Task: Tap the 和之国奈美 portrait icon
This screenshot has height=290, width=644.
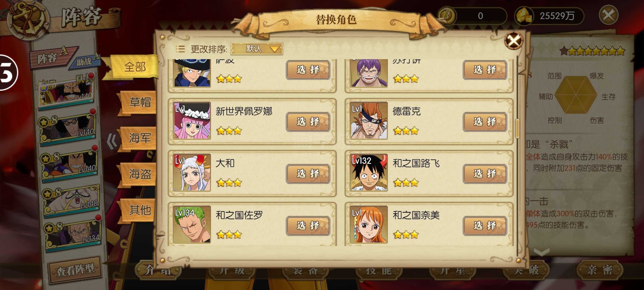Action: (368, 224)
